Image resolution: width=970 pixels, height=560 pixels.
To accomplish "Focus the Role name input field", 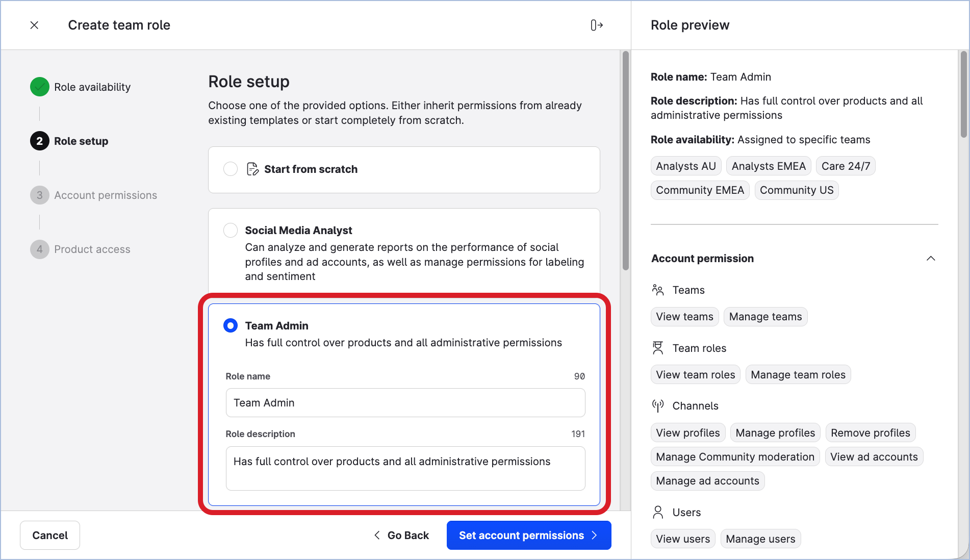I will 405,403.
